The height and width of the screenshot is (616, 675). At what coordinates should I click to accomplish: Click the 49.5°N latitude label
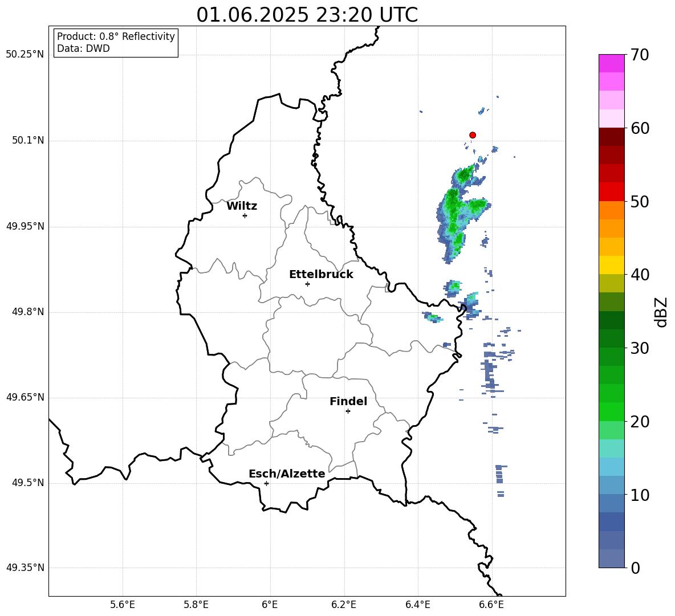pyautogui.click(x=28, y=483)
